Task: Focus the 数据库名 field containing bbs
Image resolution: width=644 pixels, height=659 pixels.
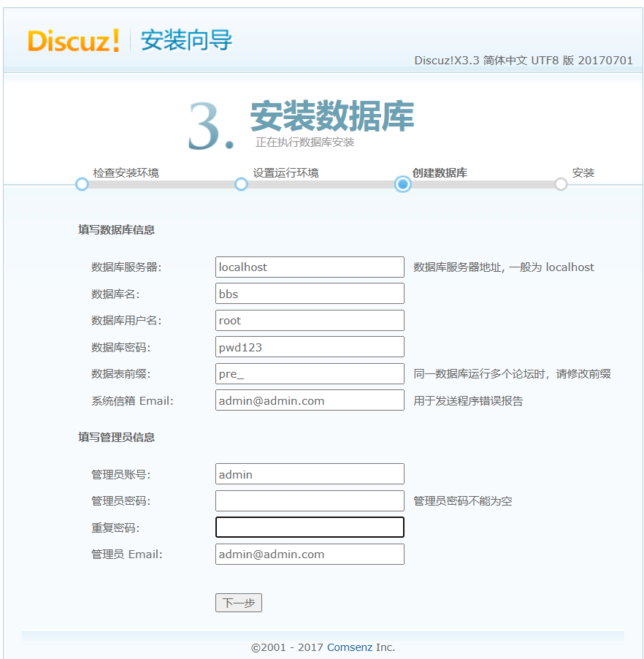Action: [x=310, y=294]
